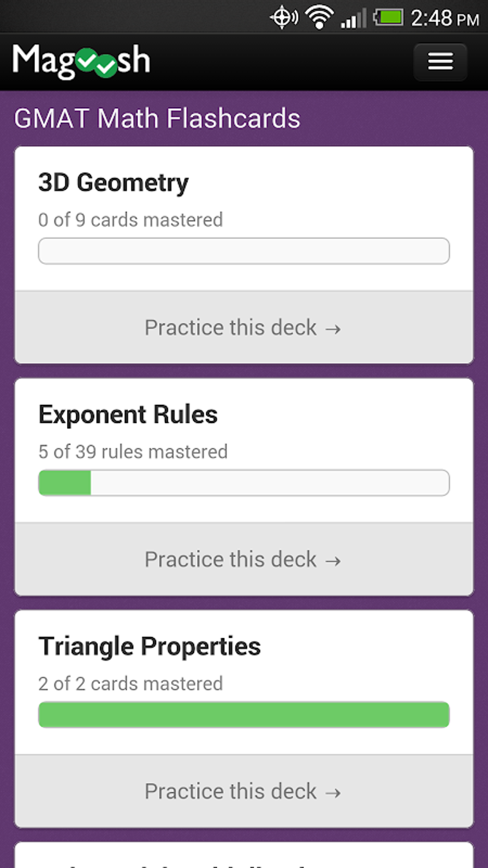Open the hamburger menu button
This screenshot has height=868, width=488.
[440, 62]
